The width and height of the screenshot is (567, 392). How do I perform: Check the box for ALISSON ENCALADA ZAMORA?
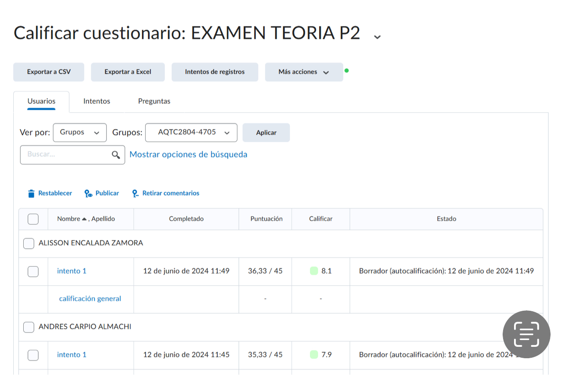pyautogui.click(x=29, y=243)
